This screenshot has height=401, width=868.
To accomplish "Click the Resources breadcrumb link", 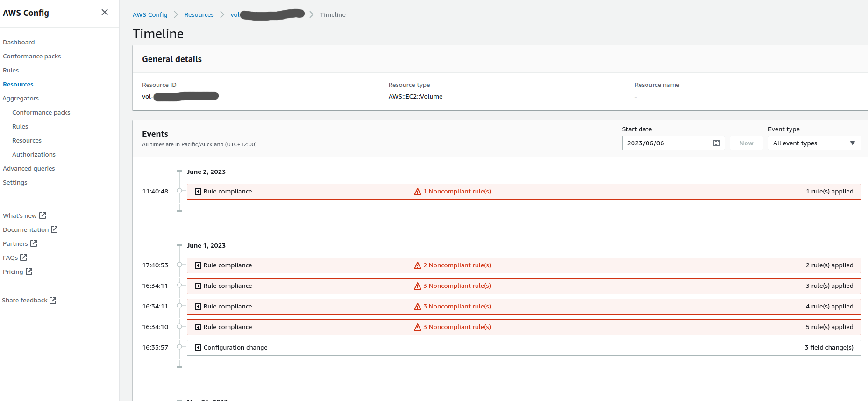I will [199, 14].
